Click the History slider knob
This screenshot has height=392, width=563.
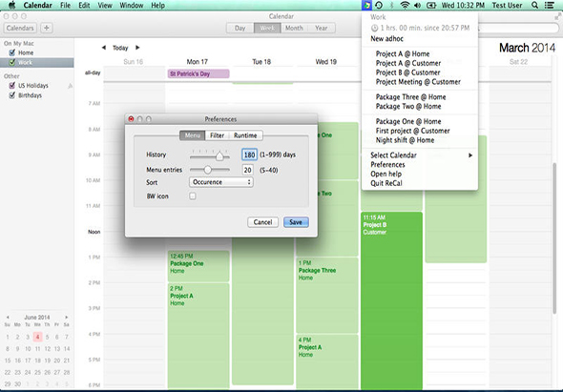pyautogui.click(x=219, y=155)
